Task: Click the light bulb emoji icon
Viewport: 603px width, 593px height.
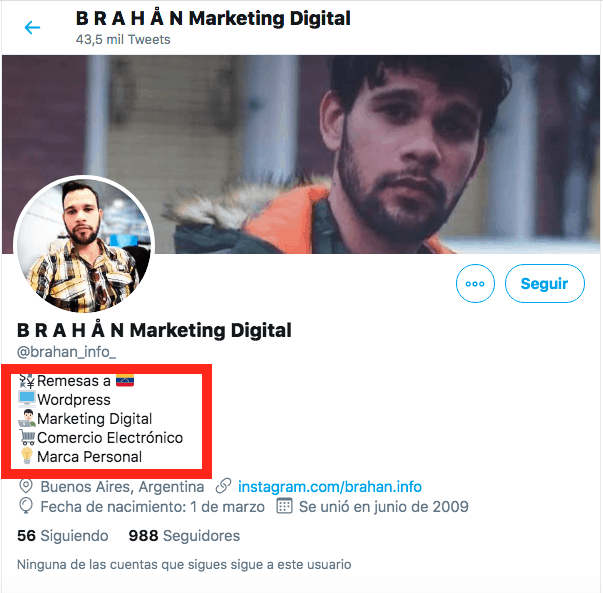Action: click(27, 457)
